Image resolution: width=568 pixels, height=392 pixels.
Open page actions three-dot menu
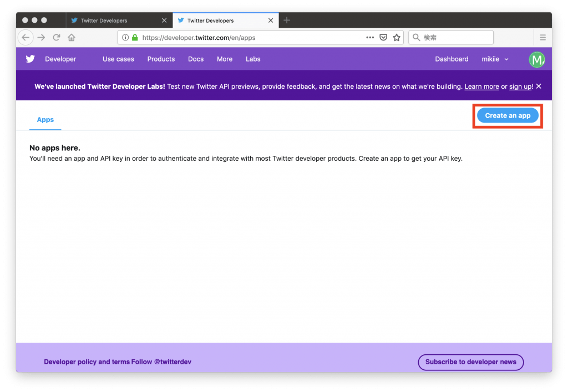click(x=370, y=38)
